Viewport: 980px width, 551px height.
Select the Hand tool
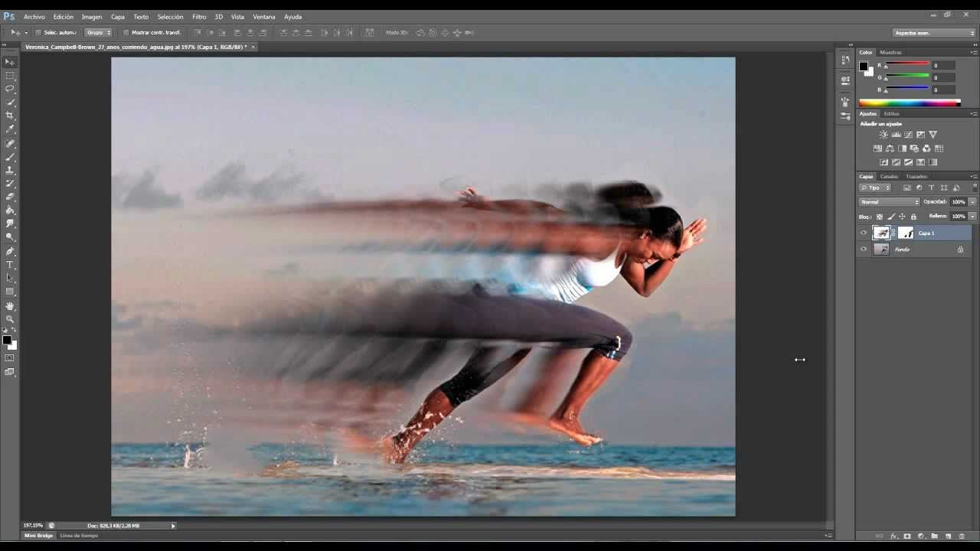point(10,305)
